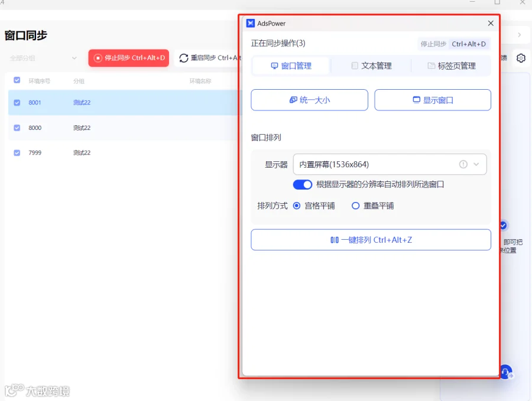Uncheck the checkbox for row 8000
The image size is (532, 401).
(17, 128)
